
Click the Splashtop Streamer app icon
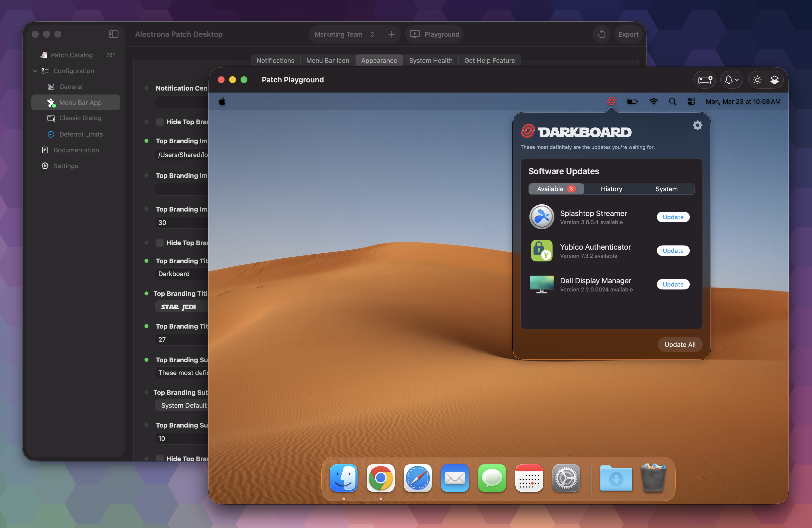pos(541,217)
